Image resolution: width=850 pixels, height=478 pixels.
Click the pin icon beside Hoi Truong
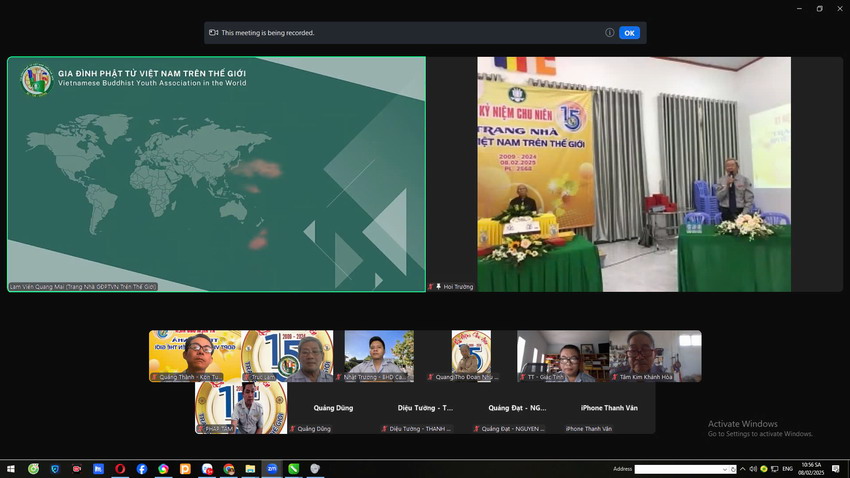click(x=439, y=287)
